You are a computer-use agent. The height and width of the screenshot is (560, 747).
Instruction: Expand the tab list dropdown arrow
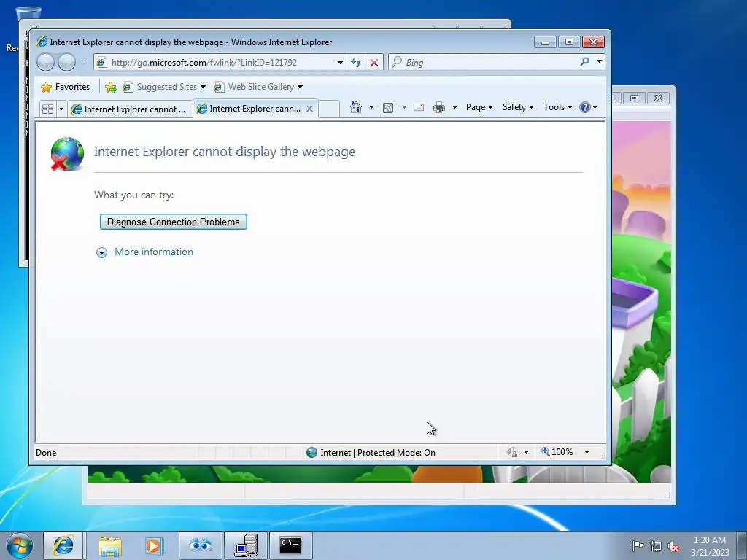(61, 109)
